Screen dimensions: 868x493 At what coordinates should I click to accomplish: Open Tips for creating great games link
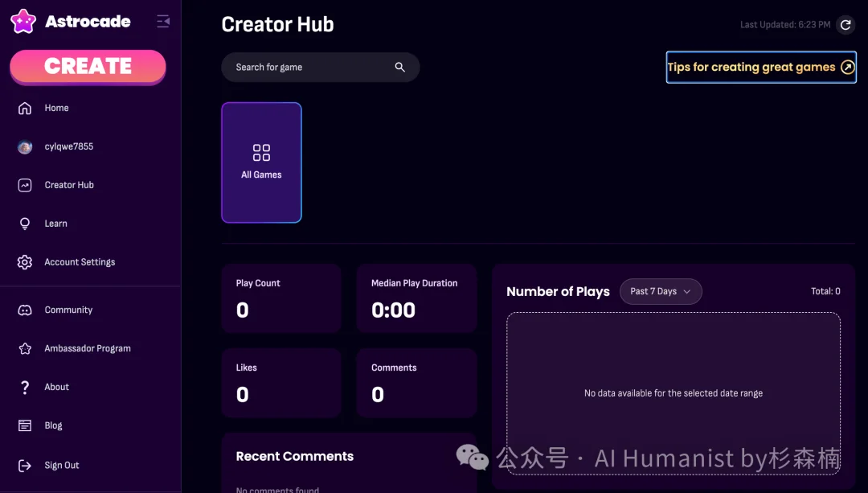(x=760, y=68)
